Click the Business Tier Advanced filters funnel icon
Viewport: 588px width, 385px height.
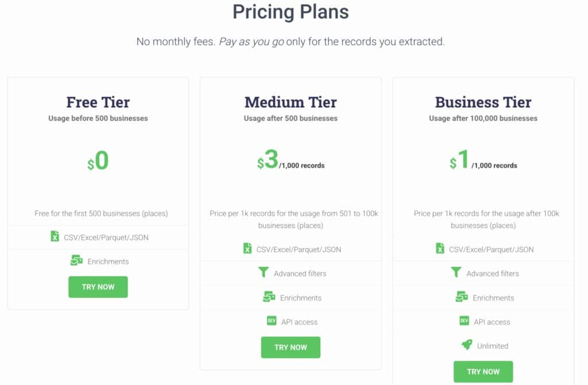pos(456,273)
